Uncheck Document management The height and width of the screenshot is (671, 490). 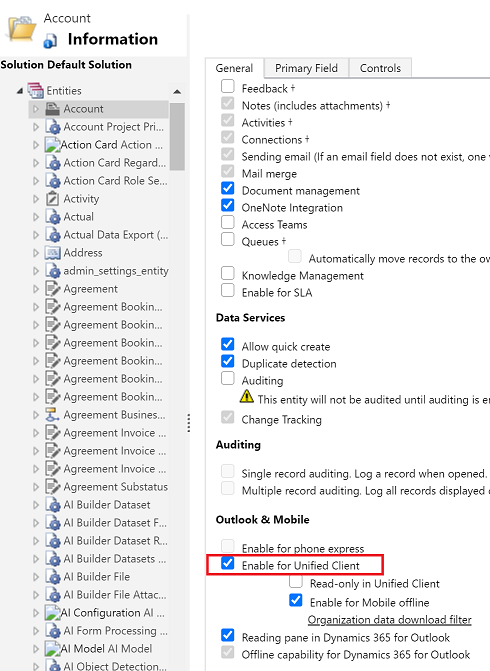(x=228, y=188)
